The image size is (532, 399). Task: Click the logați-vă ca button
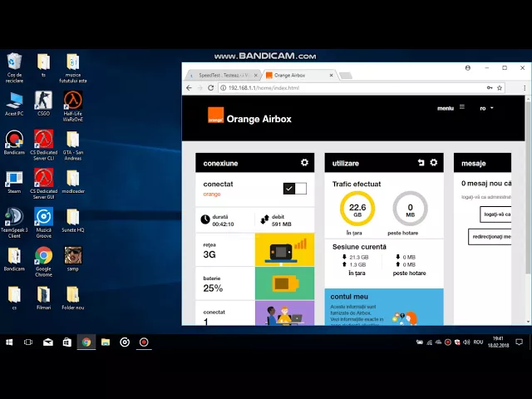coord(495,214)
